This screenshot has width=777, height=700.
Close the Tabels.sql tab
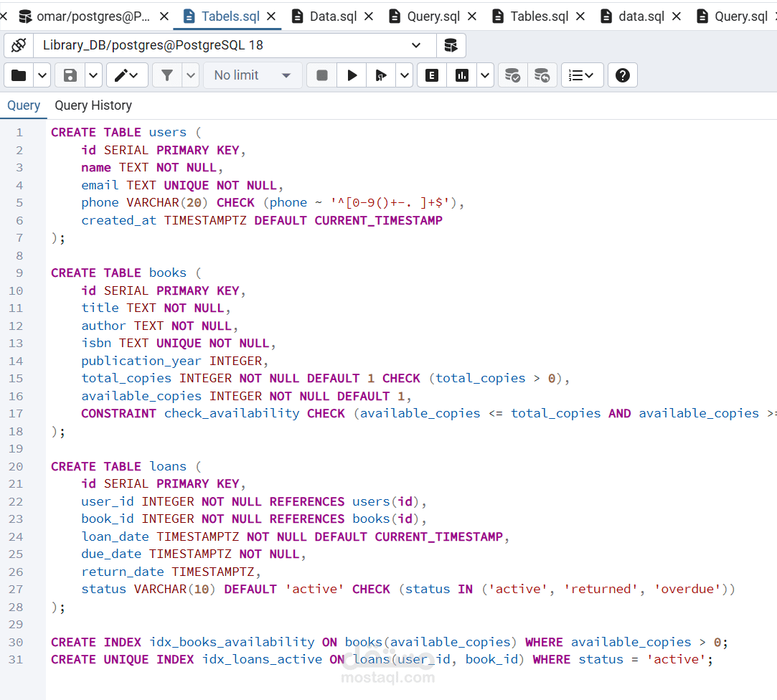coord(271,16)
